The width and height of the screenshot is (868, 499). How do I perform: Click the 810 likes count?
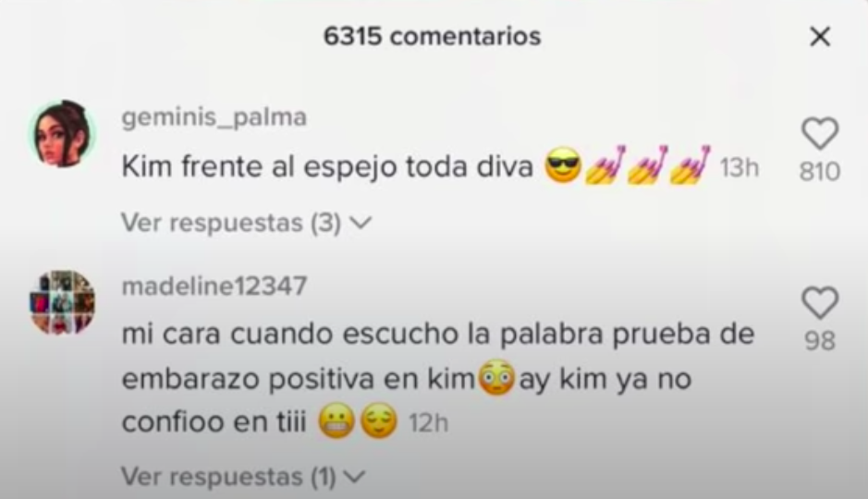coord(820,172)
